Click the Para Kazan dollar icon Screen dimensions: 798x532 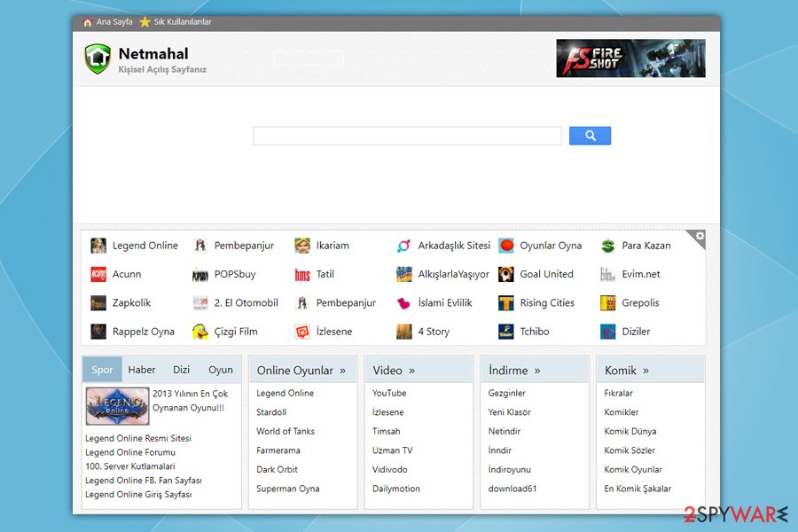point(608,246)
